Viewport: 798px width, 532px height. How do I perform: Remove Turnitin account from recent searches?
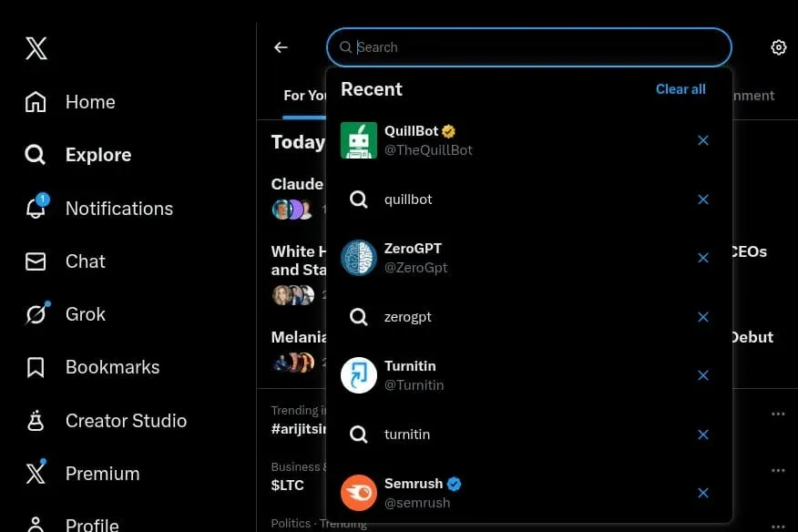703,375
